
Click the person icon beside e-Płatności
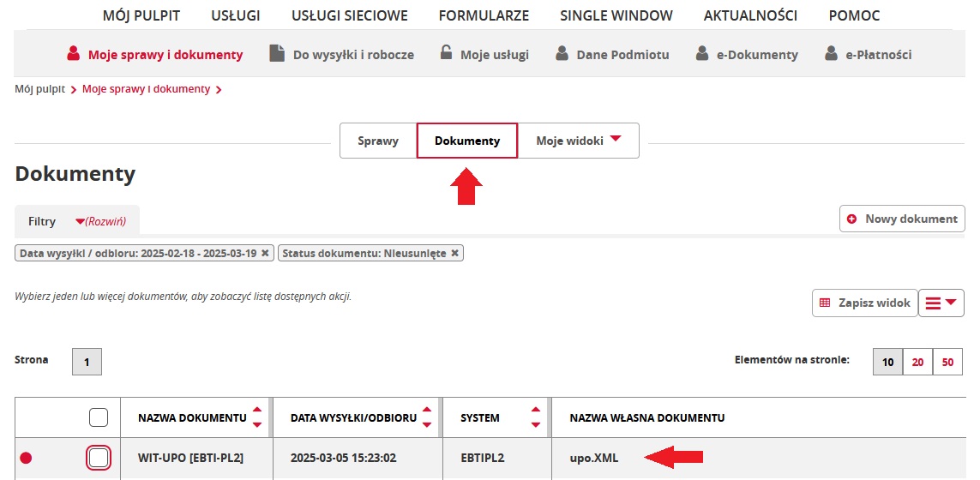[x=831, y=53]
